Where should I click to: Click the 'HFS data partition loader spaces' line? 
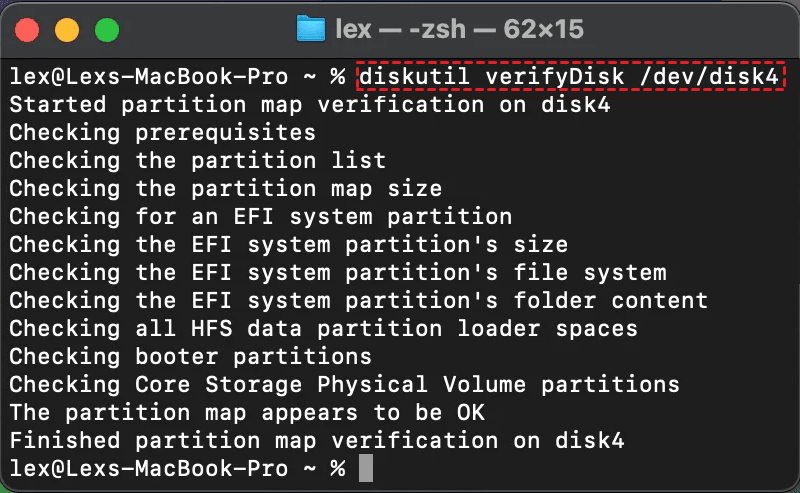pos(323,328)
